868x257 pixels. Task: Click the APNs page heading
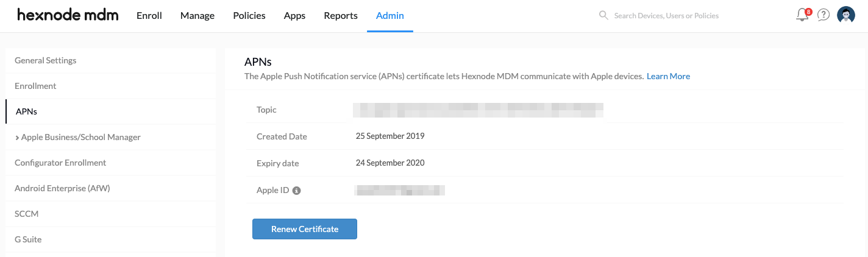coord(258,62)
